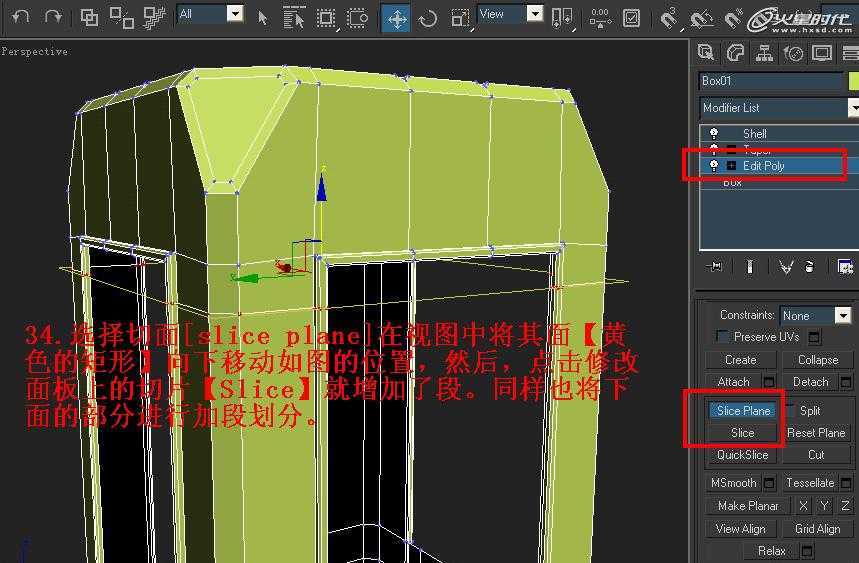Open the Motion command panel tab
859x563 pixels.
click(793, 53)
